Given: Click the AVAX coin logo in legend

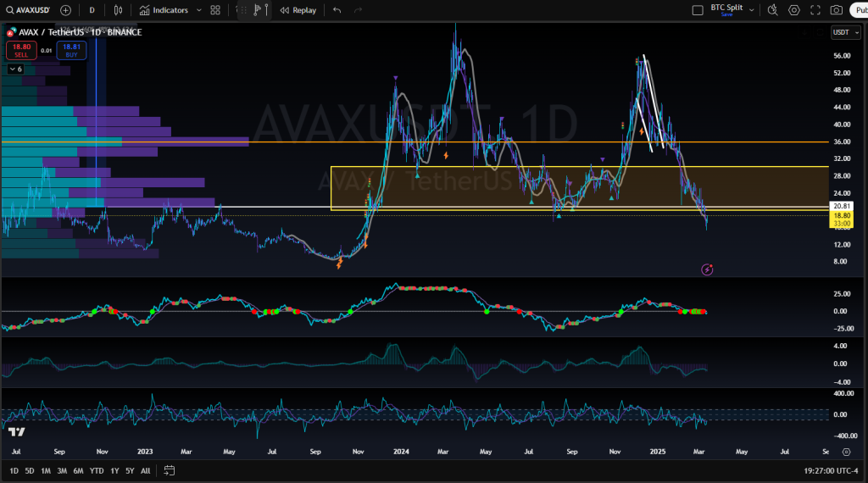Looking at the screenshot, I should [x=11, y=32].
